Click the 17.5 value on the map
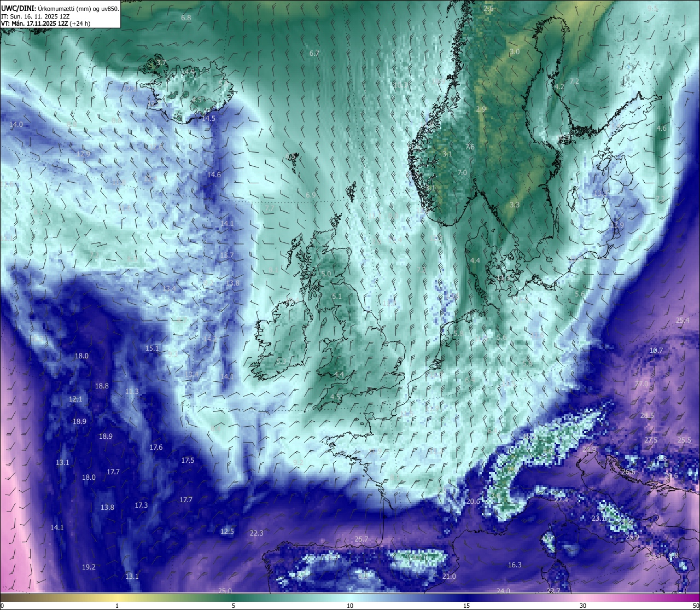Viewport: 700px width, 610px height. pyautogui.click(x=188, y=461)
